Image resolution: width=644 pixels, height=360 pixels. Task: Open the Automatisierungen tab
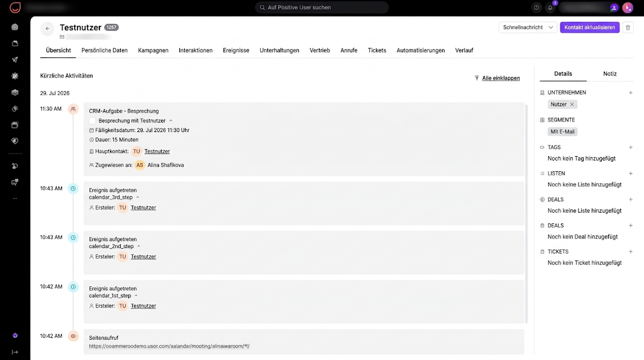(421, 50)
